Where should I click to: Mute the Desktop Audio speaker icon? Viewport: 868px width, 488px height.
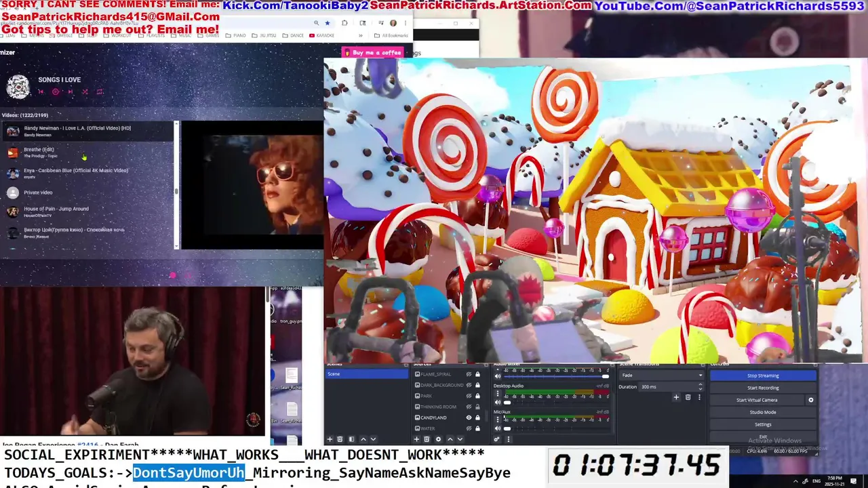pos(498,402)
